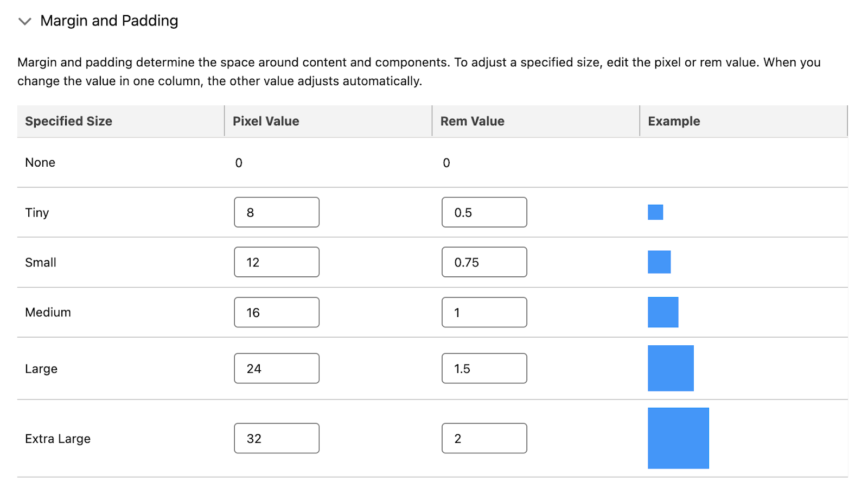Edit the Extra Large pixel value
Image resolution: width=868 pixels, height=500 pixels.
click(277, 438)
